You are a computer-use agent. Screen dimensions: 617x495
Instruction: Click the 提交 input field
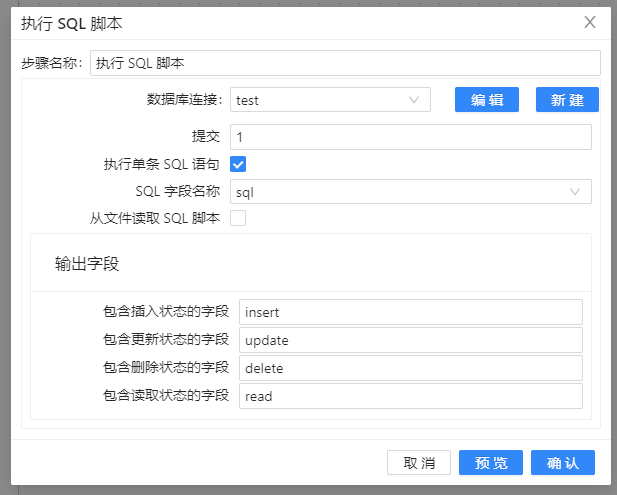pyautogui.click(x=410, y=137)
